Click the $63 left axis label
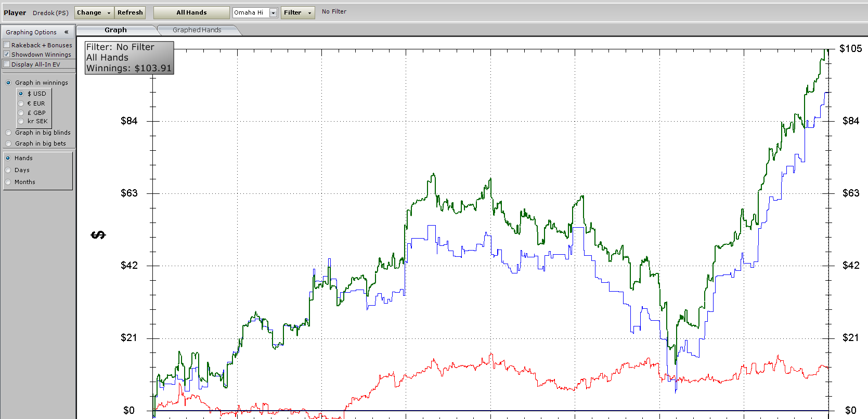868x419 pixels. (x=129, y=193)
